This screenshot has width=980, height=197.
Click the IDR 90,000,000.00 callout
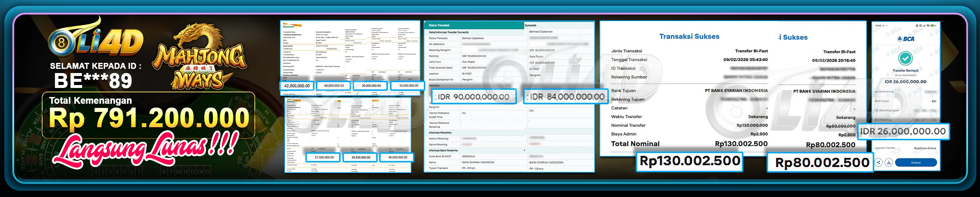[x=473, y=97]
